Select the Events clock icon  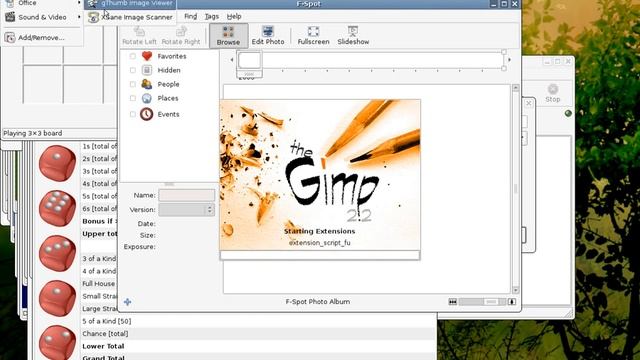click(x=147, y=114)
